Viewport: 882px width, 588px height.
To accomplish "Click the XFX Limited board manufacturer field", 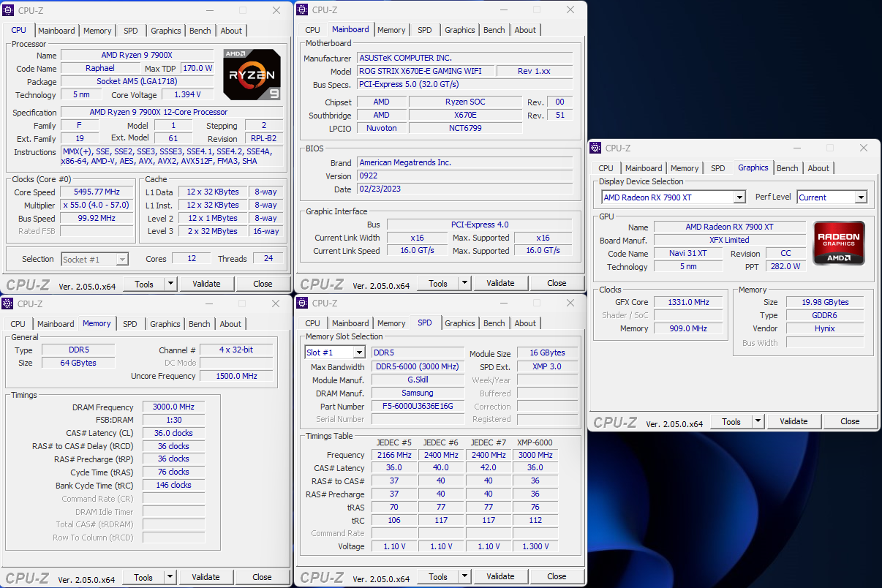I will pos(729,240).
